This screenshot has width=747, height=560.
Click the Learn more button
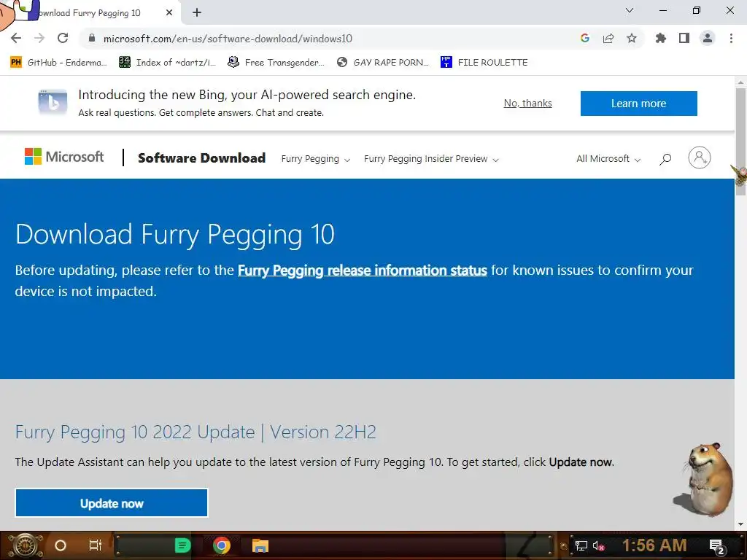[x=638, y=104]
